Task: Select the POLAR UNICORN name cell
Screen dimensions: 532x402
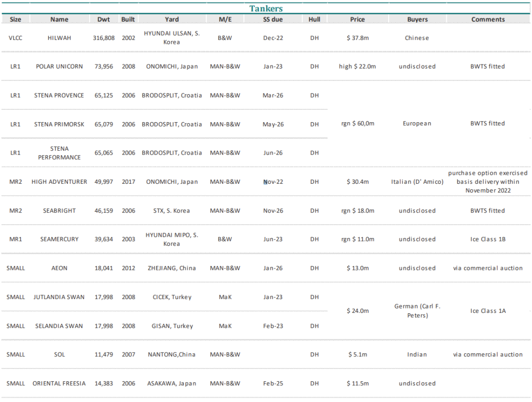Action: (x=59, y=67)
